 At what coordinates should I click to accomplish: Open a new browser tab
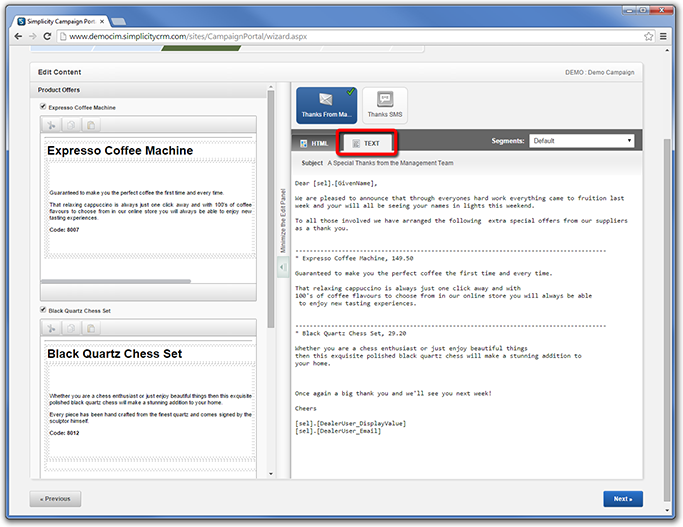click(x=118, y=21)
